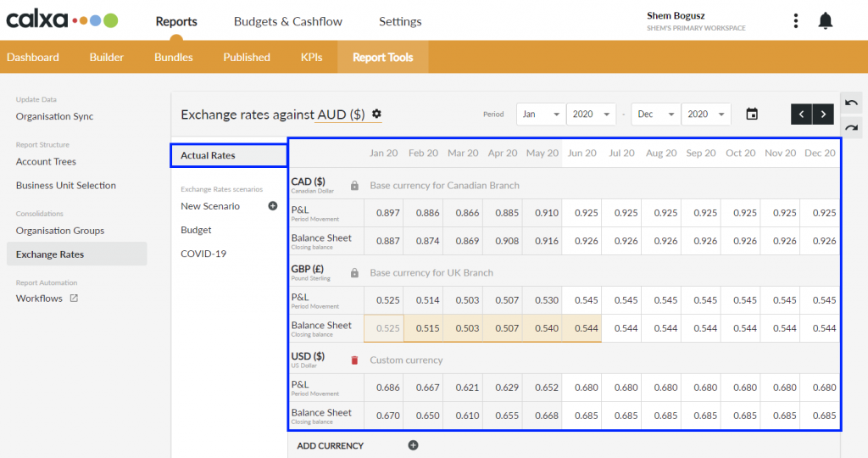
Task: Edit GBP P&L Feb 20 cell 0.514
Action: [x=424, y=300]
